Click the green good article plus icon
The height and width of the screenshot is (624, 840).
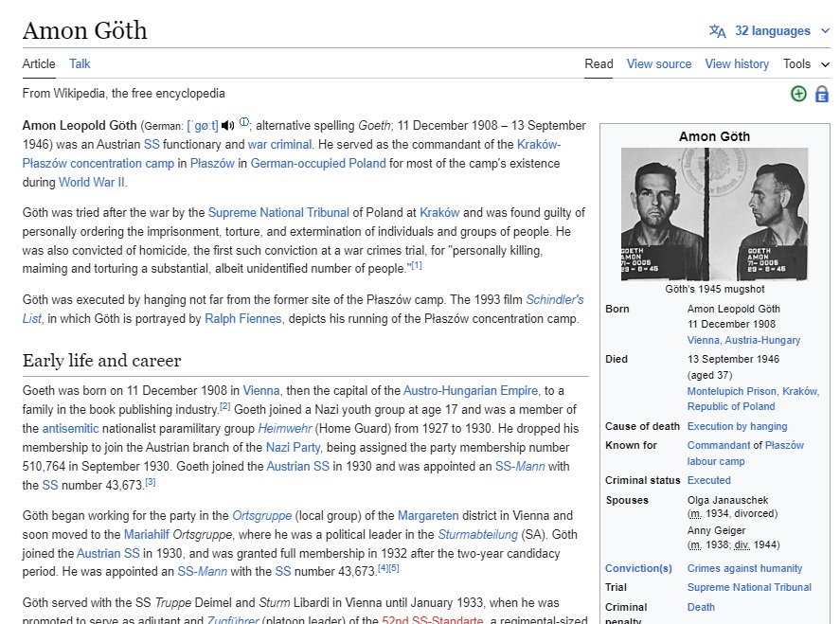point(798,94)
